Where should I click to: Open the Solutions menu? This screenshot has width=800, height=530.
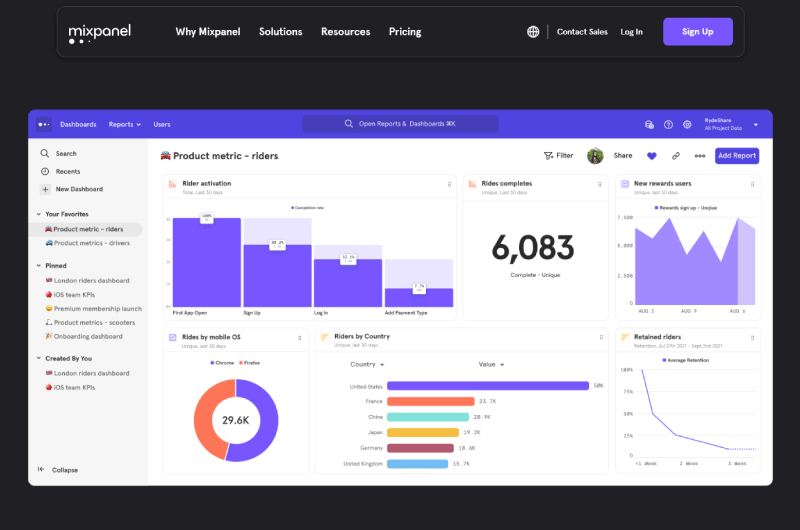click(281, 32)
